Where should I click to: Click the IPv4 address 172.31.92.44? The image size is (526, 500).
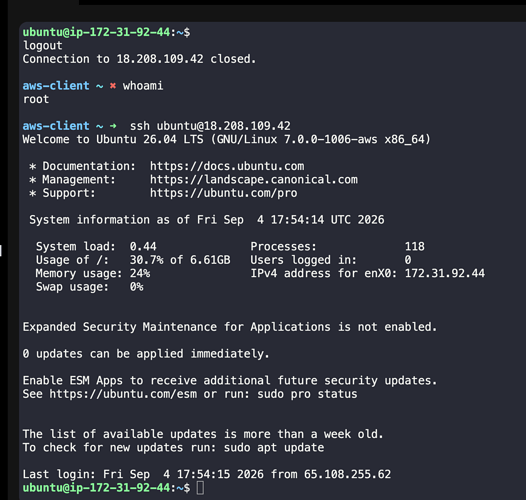[x=445, y=273]
